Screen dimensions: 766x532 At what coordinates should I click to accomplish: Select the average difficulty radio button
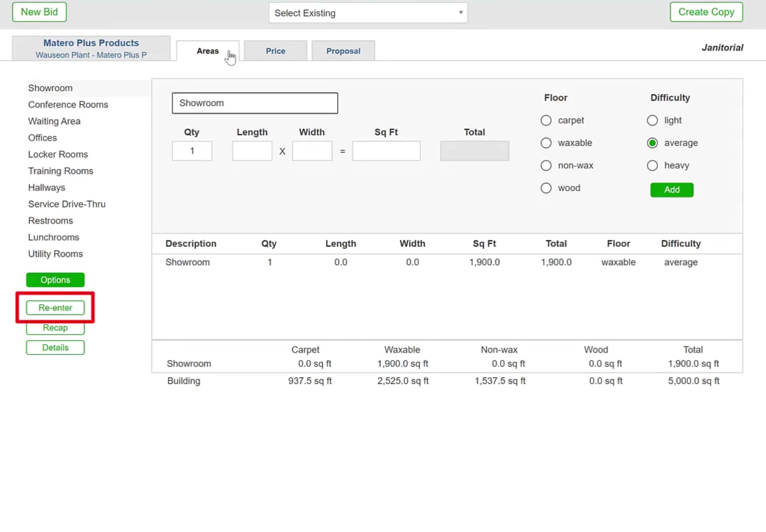pyautogui.click(x=652, y=143)
